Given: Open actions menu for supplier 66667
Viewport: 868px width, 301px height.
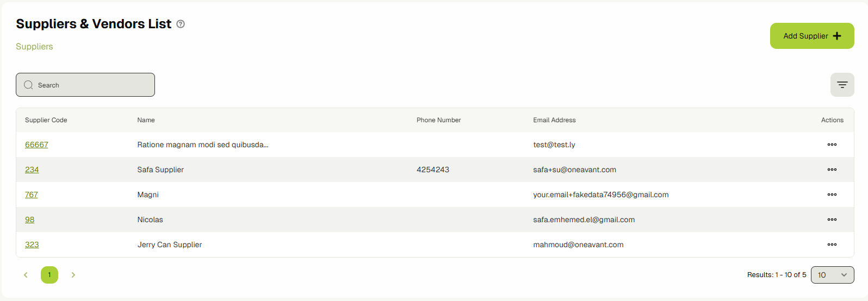Looking at the screenshot, I should click(x=832, y=145).
